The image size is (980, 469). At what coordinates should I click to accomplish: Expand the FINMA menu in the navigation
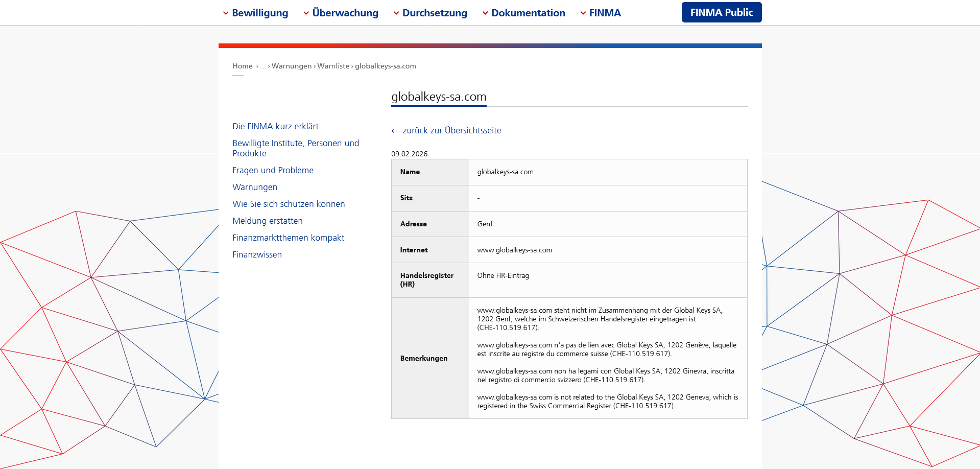pyautogui.click(x=601, y=13)
